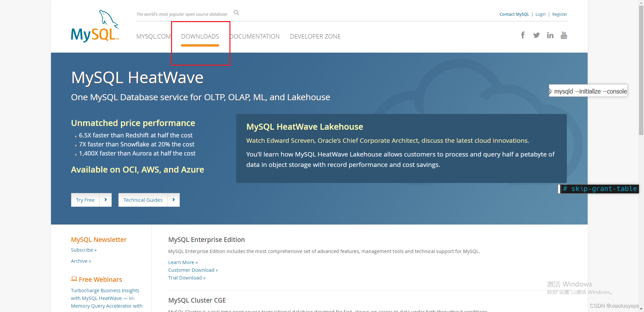Open the DOCUMENTATION tab
644x312 pixels.
point(255,36)
